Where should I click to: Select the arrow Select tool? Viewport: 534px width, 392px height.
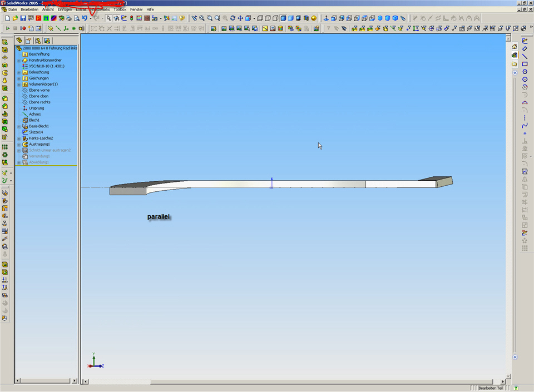(108, 18)
